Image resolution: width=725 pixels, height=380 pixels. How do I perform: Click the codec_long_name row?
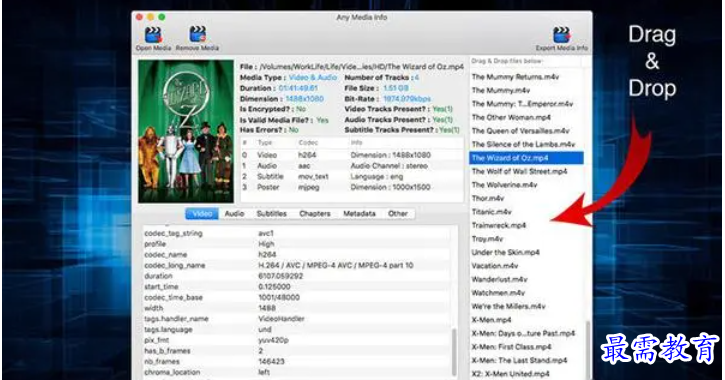(x=296, y=265)
